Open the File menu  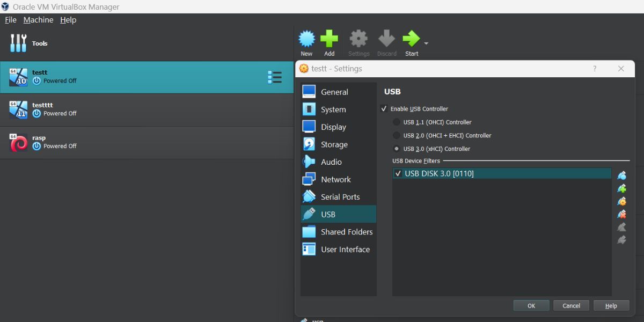pyautogui.click(x=10, y=20)
